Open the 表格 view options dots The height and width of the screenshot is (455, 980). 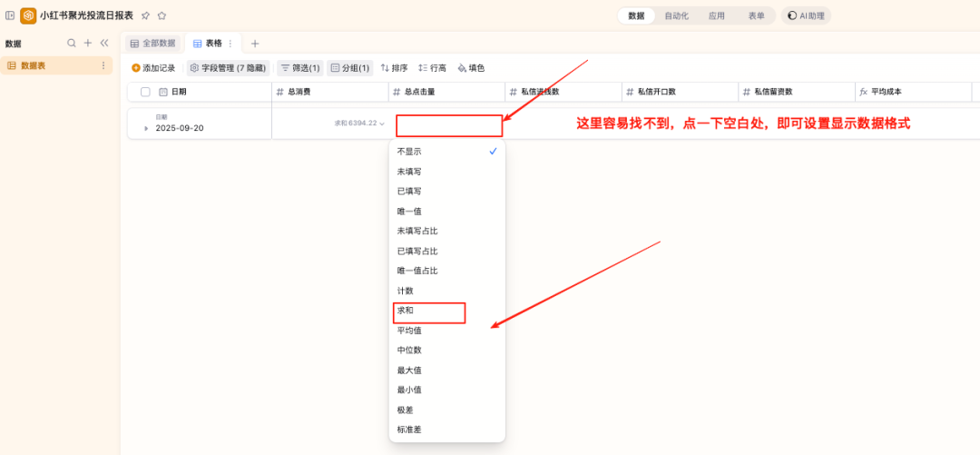point(230,44)
